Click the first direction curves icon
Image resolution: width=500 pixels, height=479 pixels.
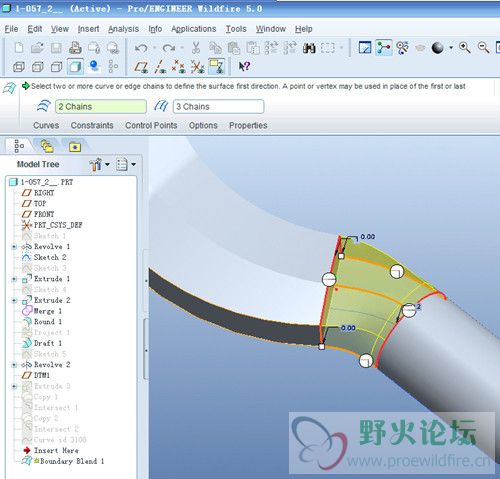click(44, 106)
